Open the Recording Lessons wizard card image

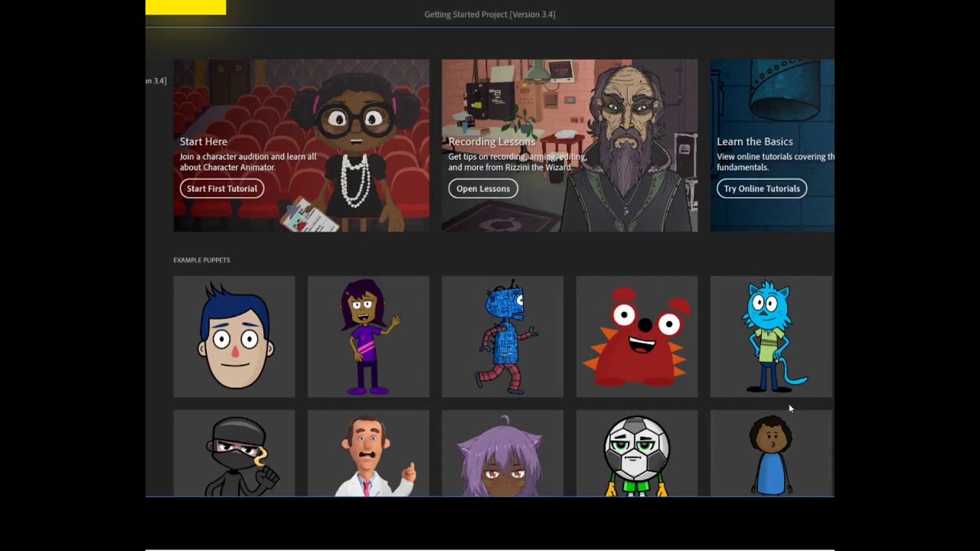570,145
